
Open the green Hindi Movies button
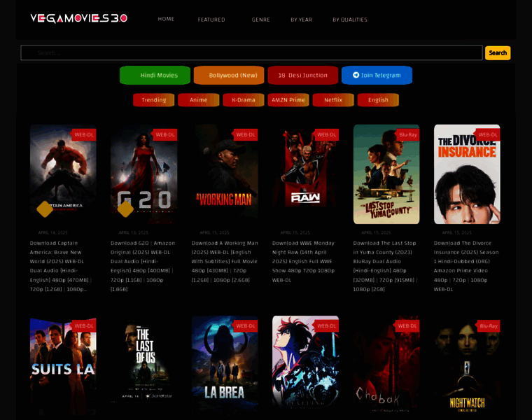coord(155,76)
